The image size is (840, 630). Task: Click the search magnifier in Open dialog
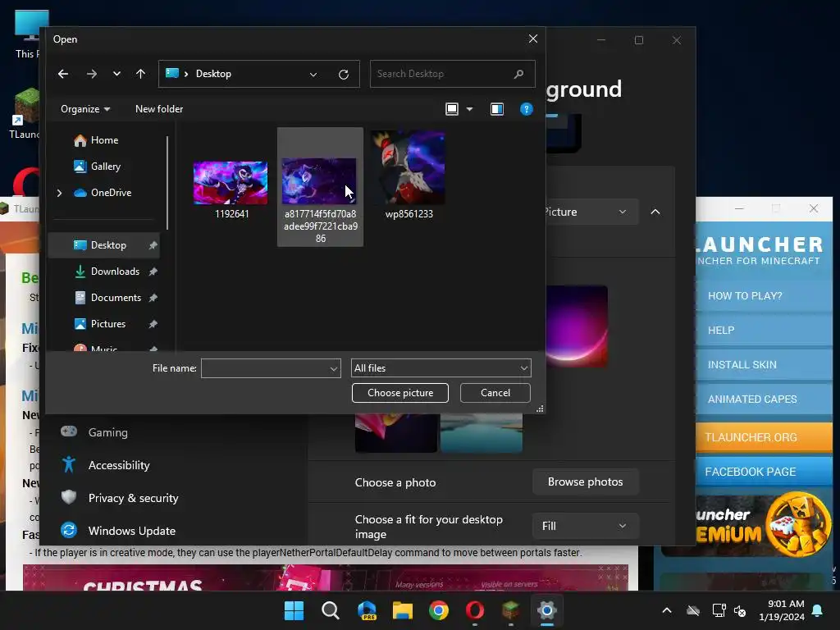point(518,74)
